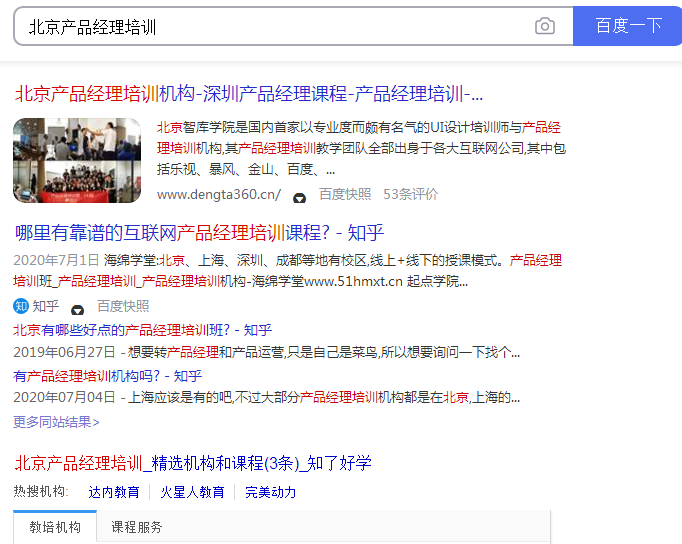Click the snippet text starting 北京智库学院是国内首家
Image resolution: width=682 pixels, height=544 pixels.
click(361, 148)
